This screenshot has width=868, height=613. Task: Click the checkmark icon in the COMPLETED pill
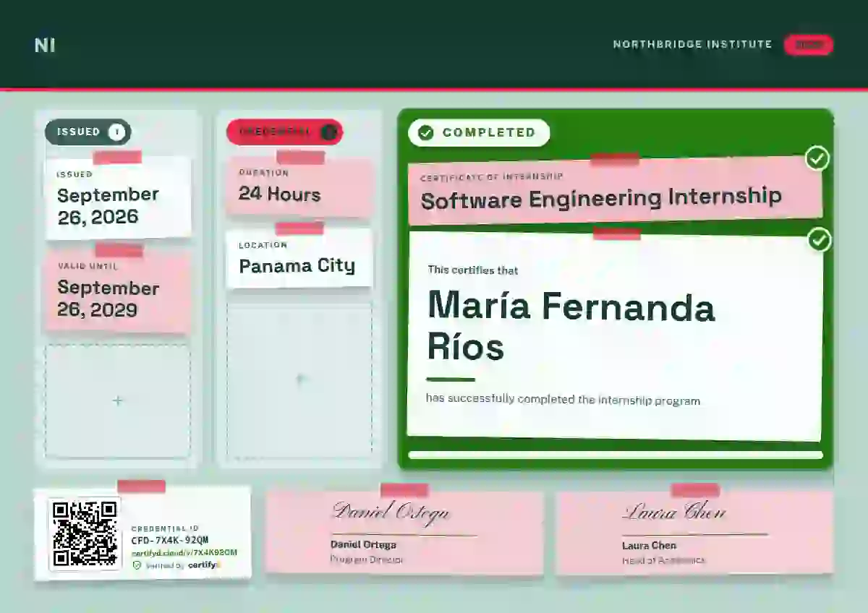(426, 132)
